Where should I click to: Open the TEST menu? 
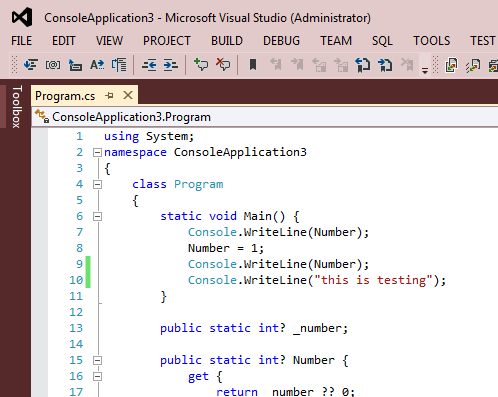click(483, 41)
